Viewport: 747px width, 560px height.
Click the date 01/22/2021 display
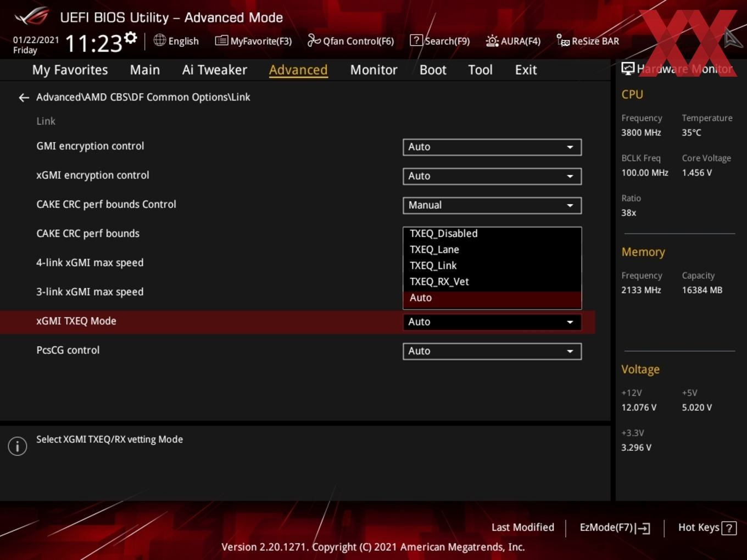36,40
